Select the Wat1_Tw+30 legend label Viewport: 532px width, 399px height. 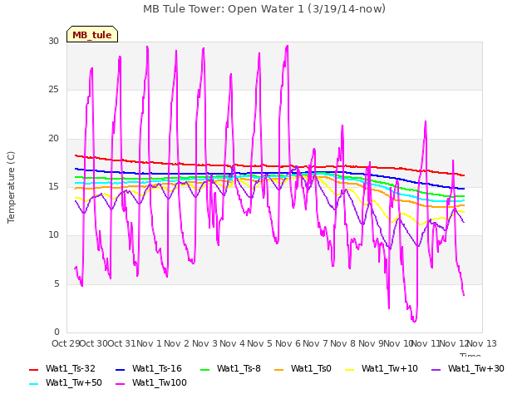coord(476,369)
